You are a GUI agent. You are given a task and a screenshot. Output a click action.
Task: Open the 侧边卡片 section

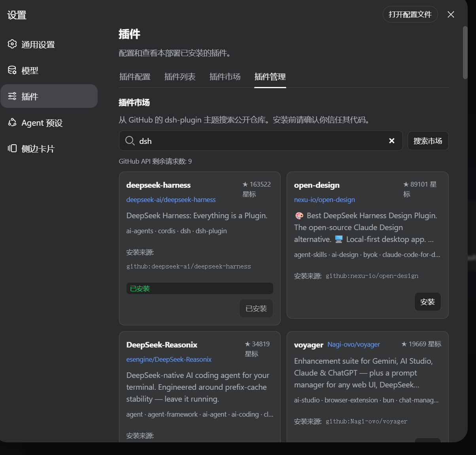pos(49,149)
